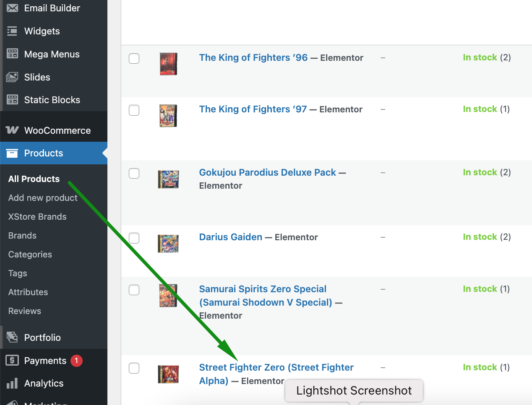The width and height of the screenshot is (532, 405).
Task: Check the King of Fighters '96 checkbox
Action: click(134, 58)
